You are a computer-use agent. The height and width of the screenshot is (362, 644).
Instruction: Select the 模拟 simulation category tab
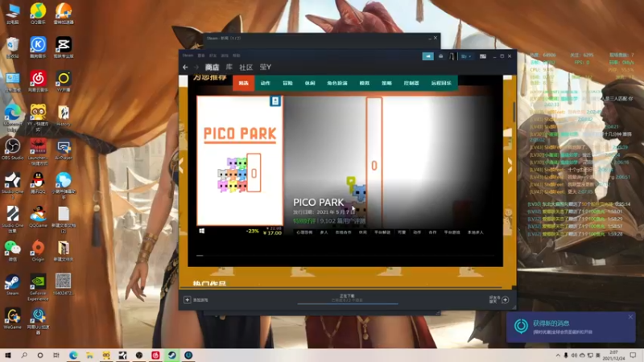tap(365, 83)
